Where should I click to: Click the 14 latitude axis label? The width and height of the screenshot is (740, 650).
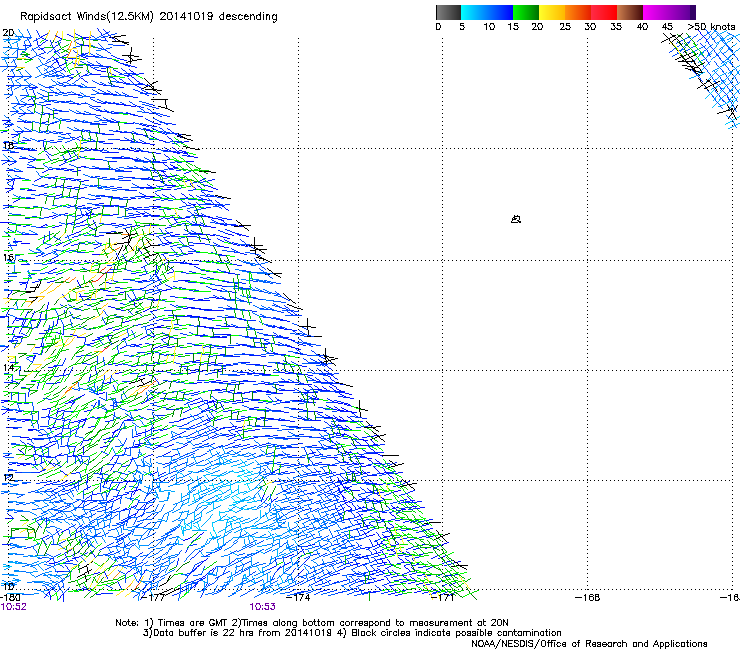pos(8,367)
